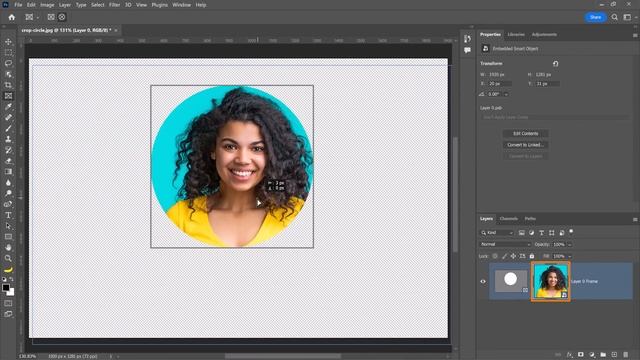Image resolution: width=640 pixels, height=360 pixels.
Task: Switch to the Adjustments tab
Action: click(x=544, y=35)
